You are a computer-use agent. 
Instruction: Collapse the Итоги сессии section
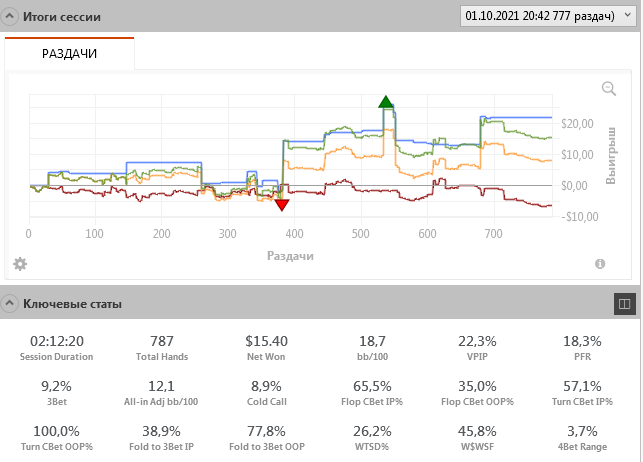coord(10,18)
